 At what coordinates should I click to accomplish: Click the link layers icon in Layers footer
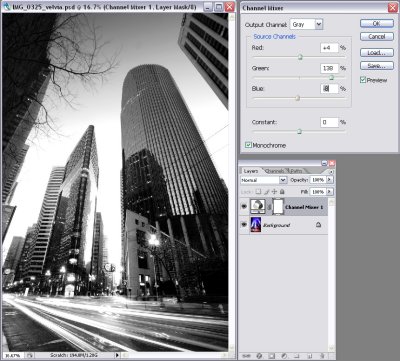pyautogui.click(x=246, y=356)
